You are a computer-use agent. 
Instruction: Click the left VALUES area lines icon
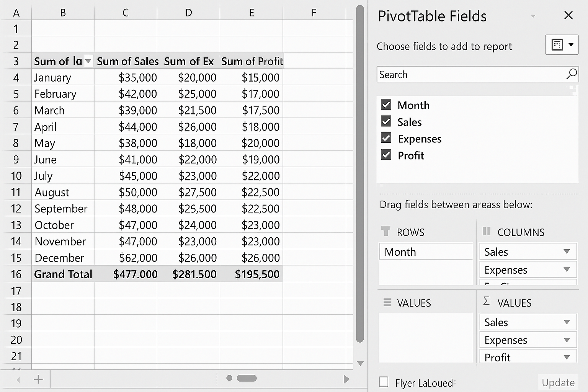[387, 302]
